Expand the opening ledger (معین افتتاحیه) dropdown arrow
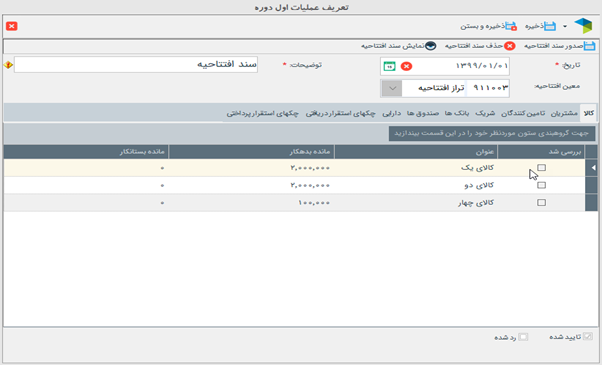 pos(392,88)
